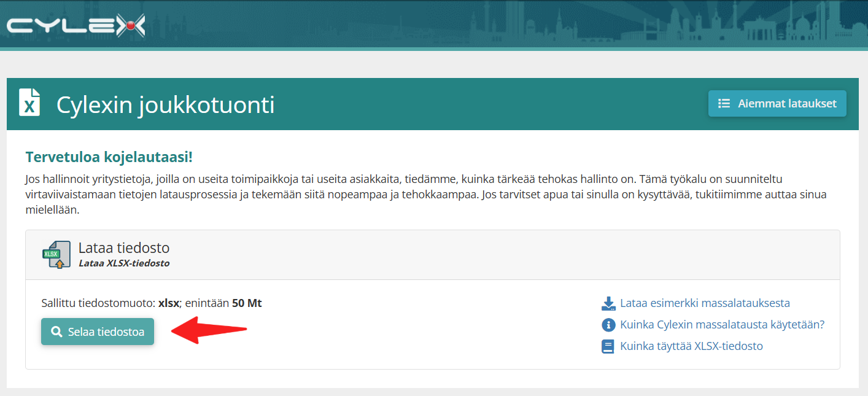Click Selaa tiedostoa browse button
This screenshot has width=868, height=396.
tap(98, 332)
